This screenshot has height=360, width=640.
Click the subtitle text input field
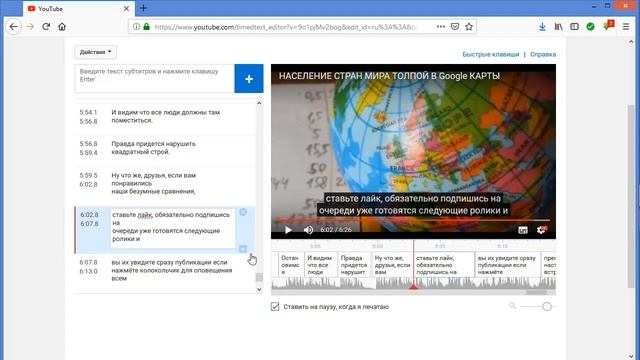(155, 78)
